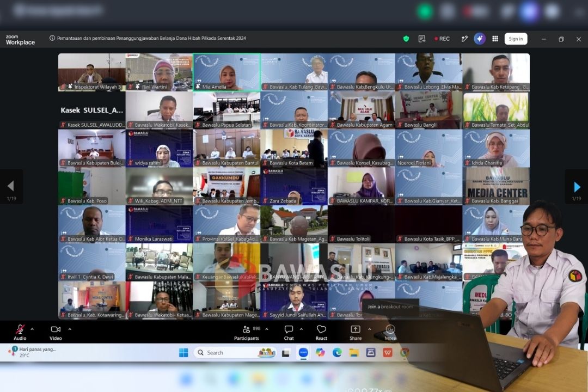This screenshot has height=392, width=588.
Task: Open the Participants list
Action: (x=247, y=332)
